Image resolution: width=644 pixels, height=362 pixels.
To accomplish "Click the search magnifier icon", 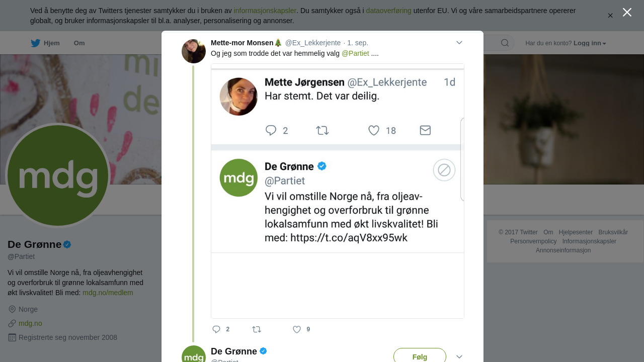I will (505, 43).
